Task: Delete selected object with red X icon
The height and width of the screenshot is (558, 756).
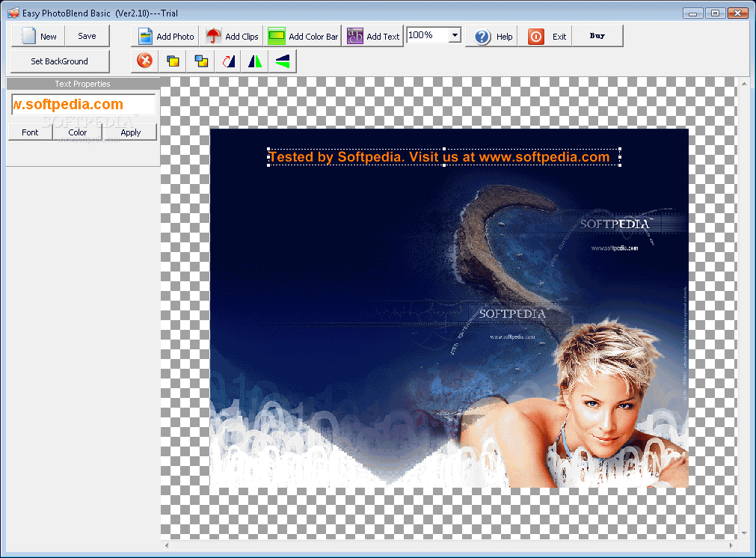Action: (144, 61)
